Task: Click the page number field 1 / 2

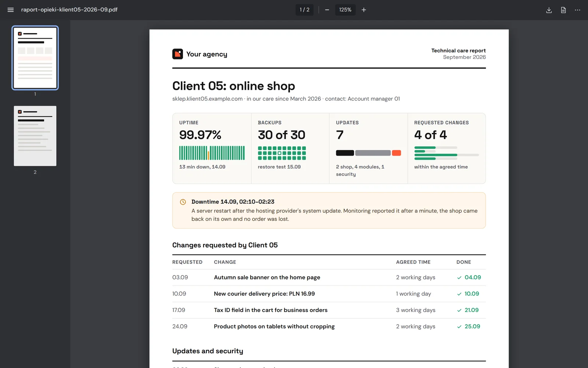Action: pyautogui.click(x=305, y=10)
